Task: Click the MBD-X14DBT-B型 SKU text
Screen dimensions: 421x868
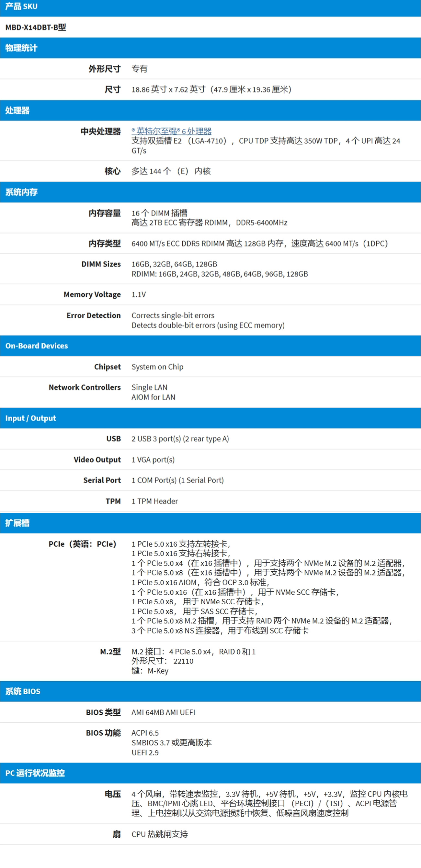Action: [x=35, y=27]
